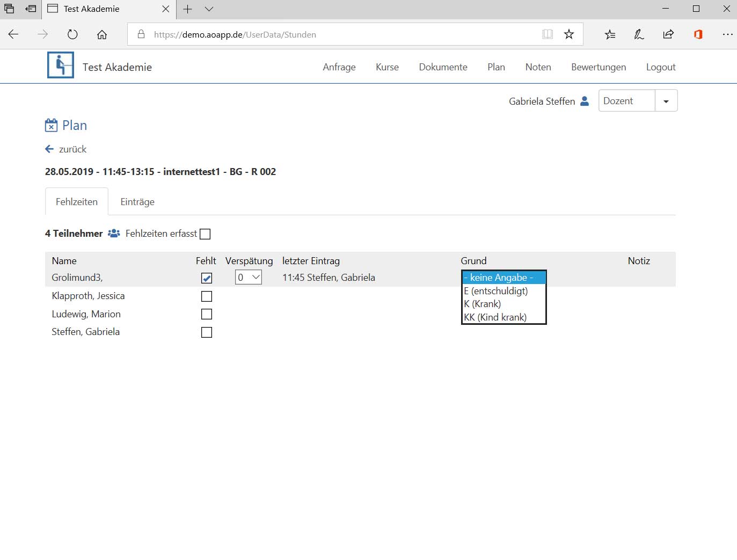Click the browser back arrow
The height and width of the screenshot is (560, 737).
[13, 34]
